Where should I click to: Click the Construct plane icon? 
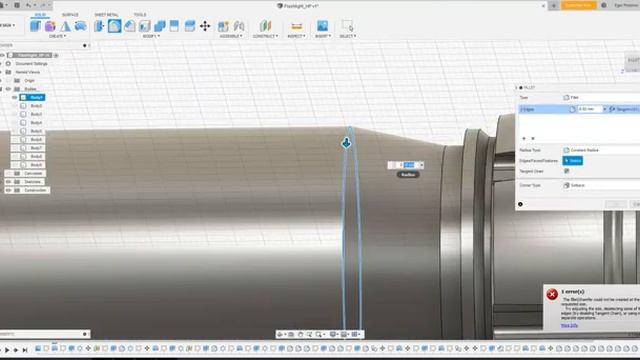[265, 26]
